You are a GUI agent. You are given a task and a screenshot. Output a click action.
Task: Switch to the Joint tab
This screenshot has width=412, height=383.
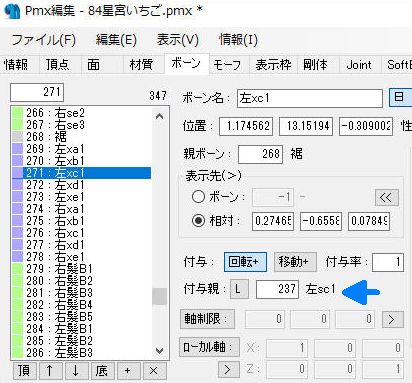click(x=359, y=64)
